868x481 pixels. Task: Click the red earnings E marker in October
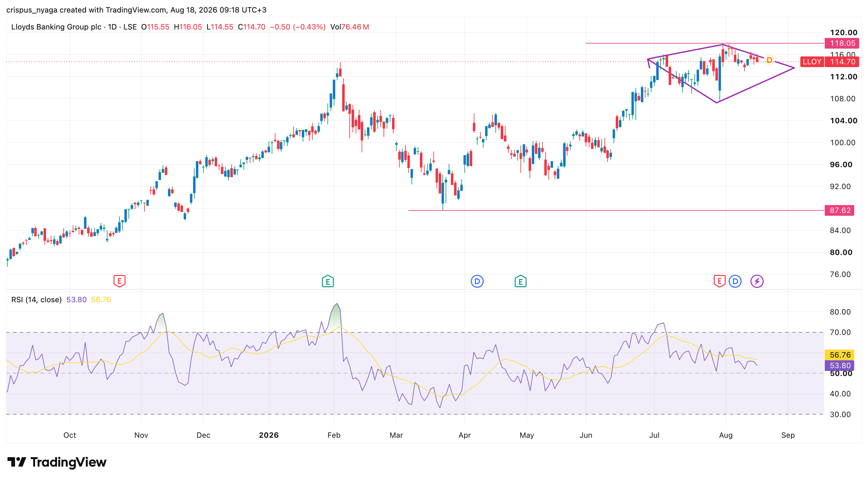tap(119, 281)
